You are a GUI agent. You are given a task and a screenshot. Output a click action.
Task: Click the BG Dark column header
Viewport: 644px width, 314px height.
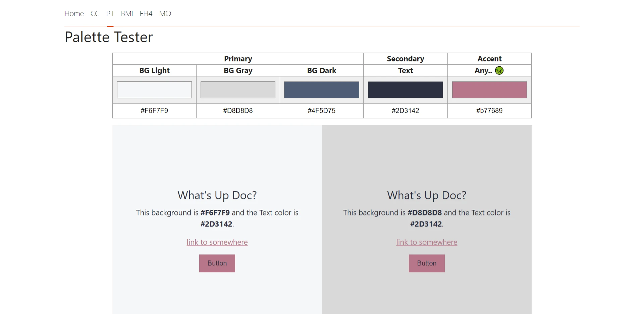coord(322,70)
